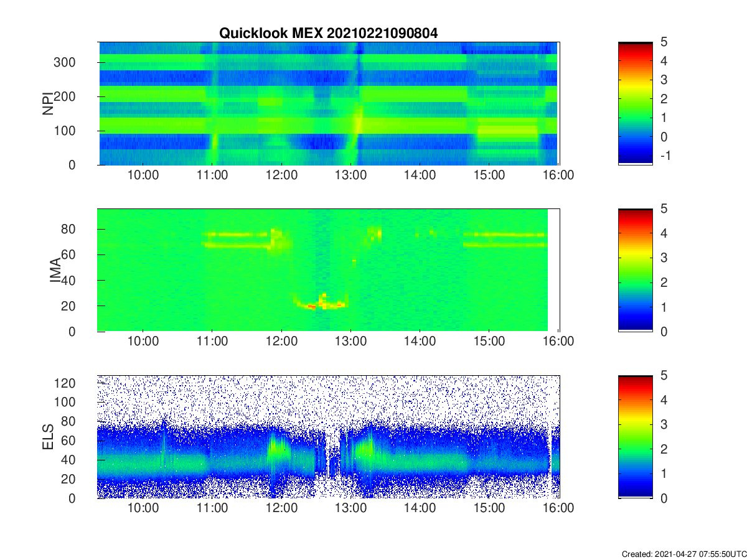The width and height of the screenshot is (747, 560).
Task: Click "14:00" under the ELS plot
Action: (420, 508)
